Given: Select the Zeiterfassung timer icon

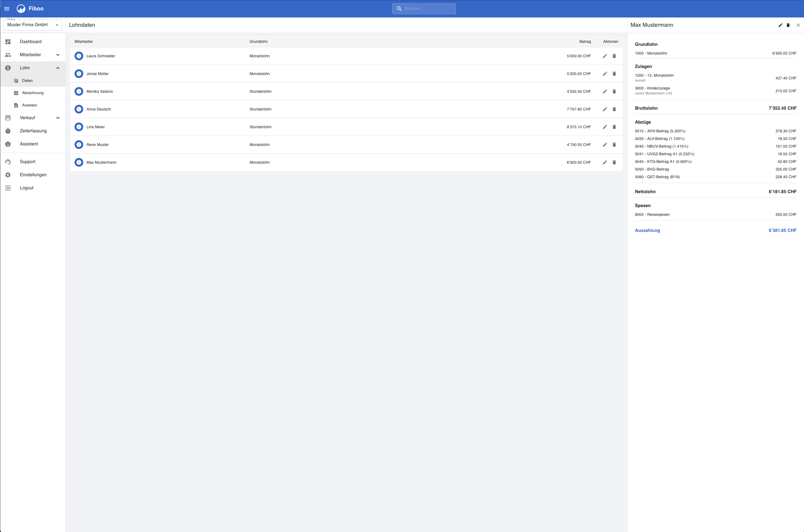Looking at the screenshot, I should 8,131.
